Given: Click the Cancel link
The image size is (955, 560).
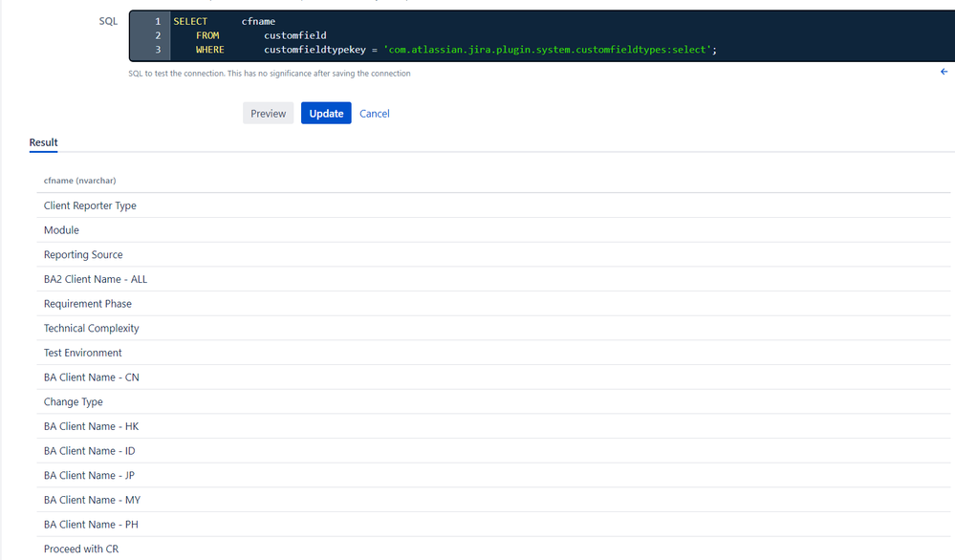Looking at the screenshot, I should pos(374,113).
